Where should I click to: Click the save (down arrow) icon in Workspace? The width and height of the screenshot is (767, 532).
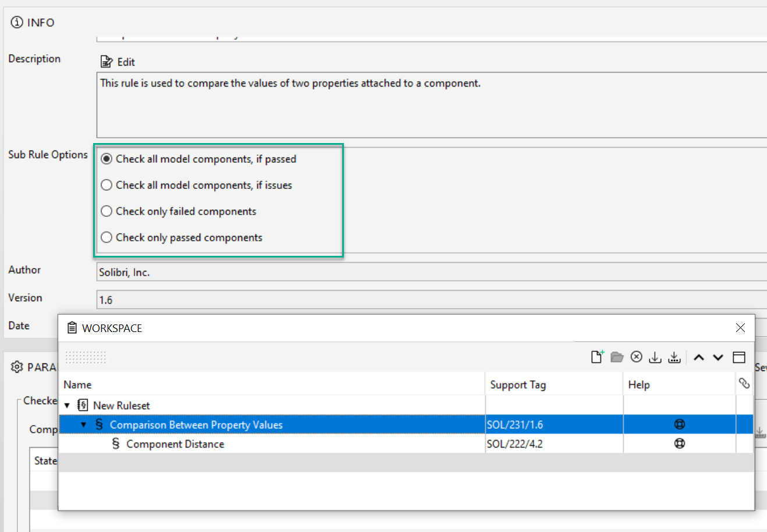[655, 357]
